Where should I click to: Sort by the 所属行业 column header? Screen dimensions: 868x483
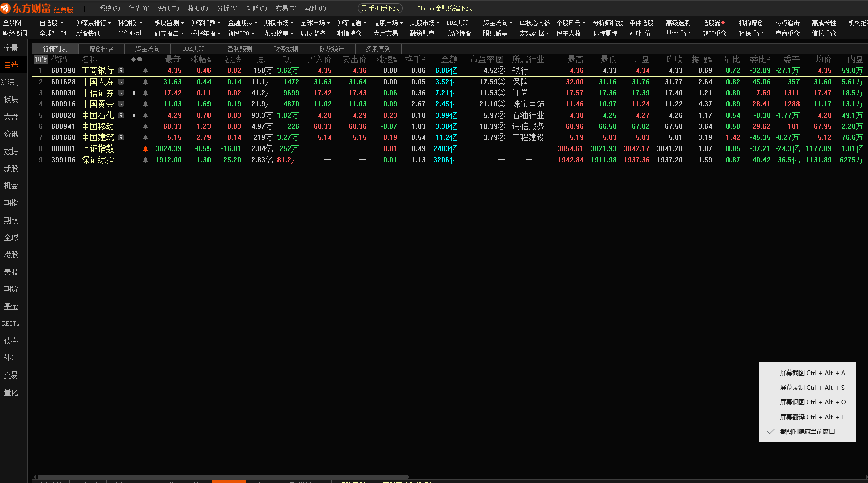tap(528, 60)
